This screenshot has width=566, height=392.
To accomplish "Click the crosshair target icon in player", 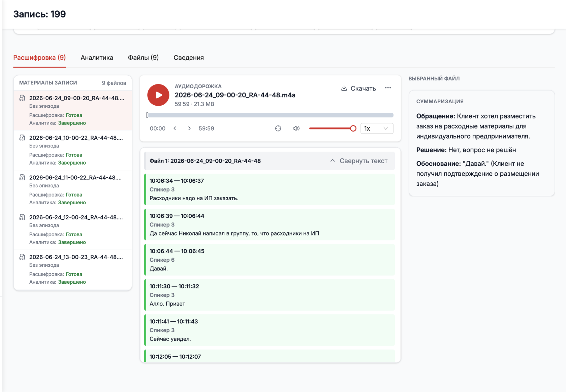I will pyautogui.click(x=278, y=128).
